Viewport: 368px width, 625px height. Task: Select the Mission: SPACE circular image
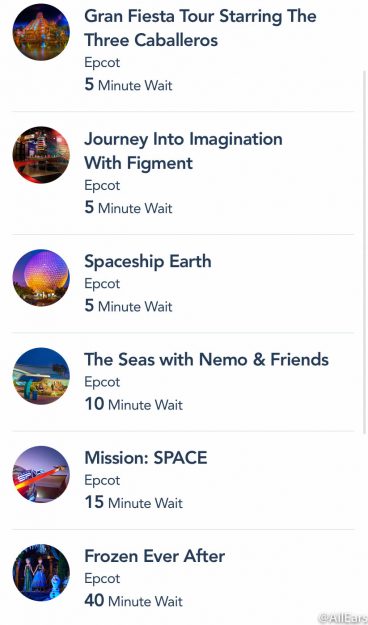(41, 474)
